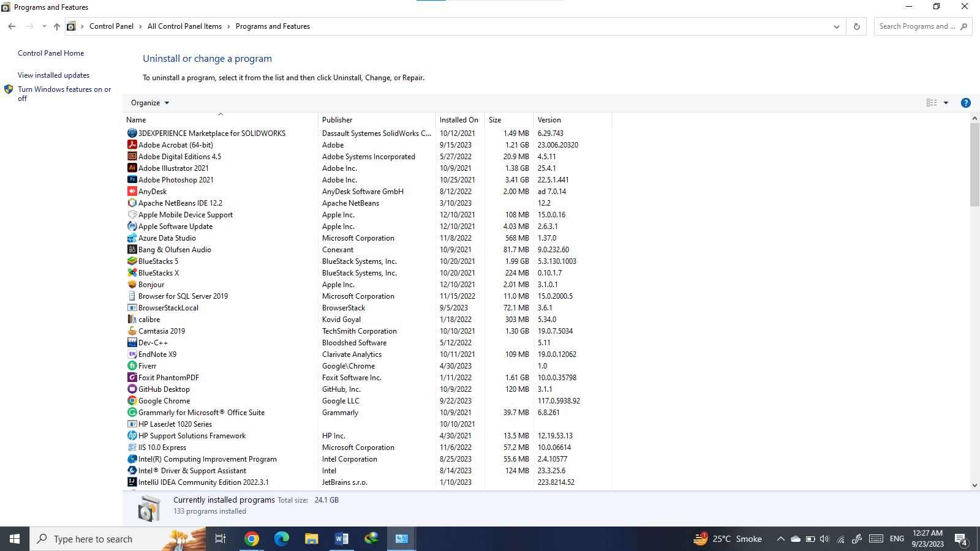Sort by Version column header
The height and width of the screenshot is (551, 980).
(573, 119)
